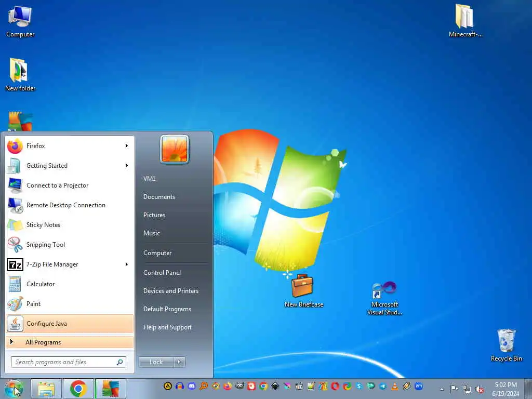The image size is (532, 399).
Task: Launch VLC media player cone icon
Action: [x=395, y=386]
